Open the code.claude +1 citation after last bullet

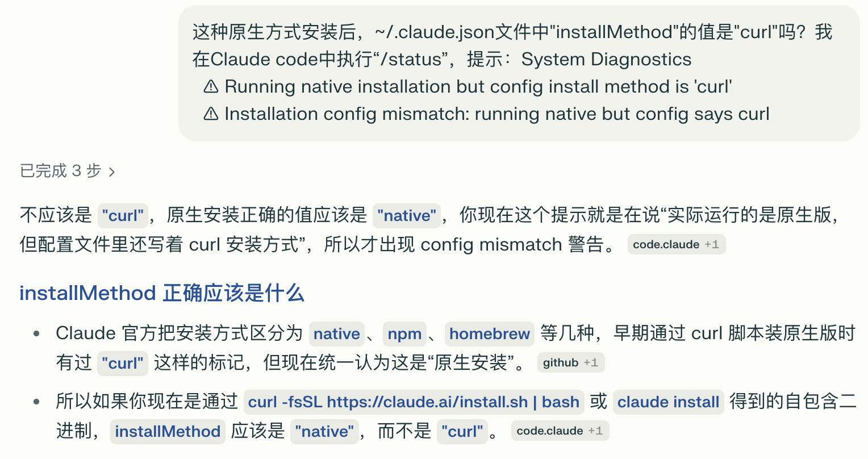tap(560, 431)
